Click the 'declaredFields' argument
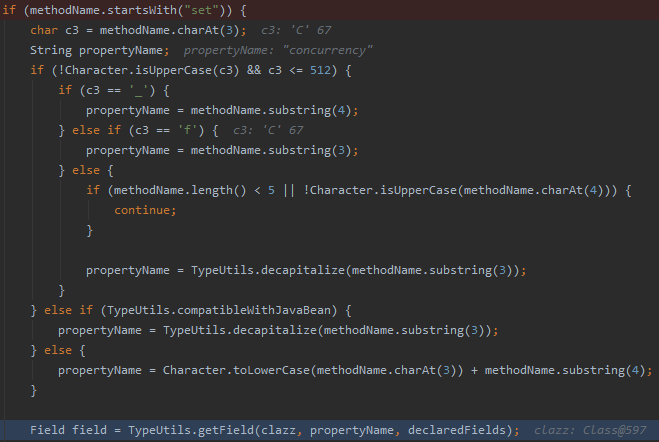659x442 pixels. click(457, 430)
